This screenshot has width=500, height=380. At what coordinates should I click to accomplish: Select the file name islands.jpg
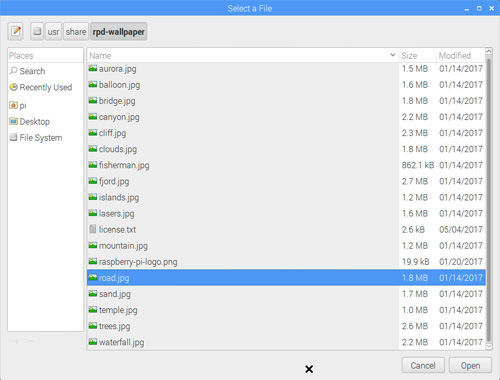(119, 198)
